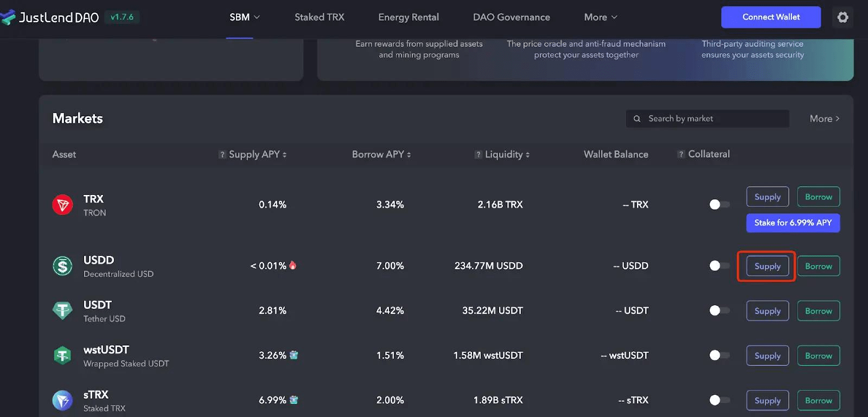Click Stake for 6.99% APY button

(x=793, y=223)
